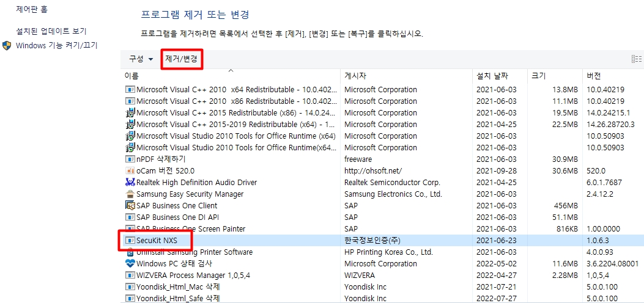The width and height of the screenshot is (644, 303).
Task: Select the WIZVERA Process Manager entry
Action: tap(193, 276)
